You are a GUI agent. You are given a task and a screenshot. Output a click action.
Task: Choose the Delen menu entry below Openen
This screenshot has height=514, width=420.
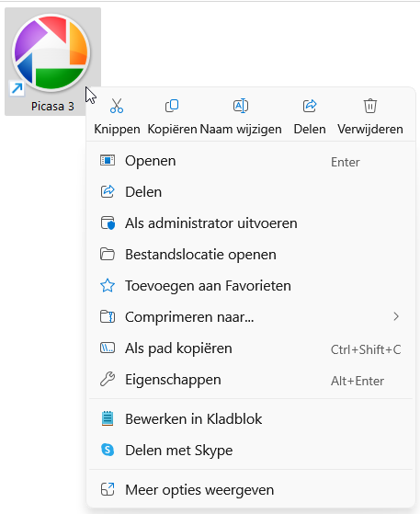pyautogui.click(x=251, y=192)
